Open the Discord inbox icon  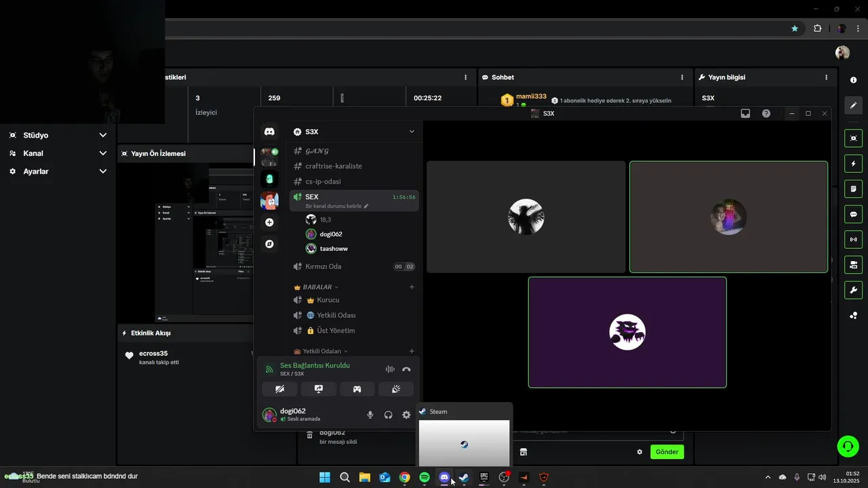click(x=745, y=113)
